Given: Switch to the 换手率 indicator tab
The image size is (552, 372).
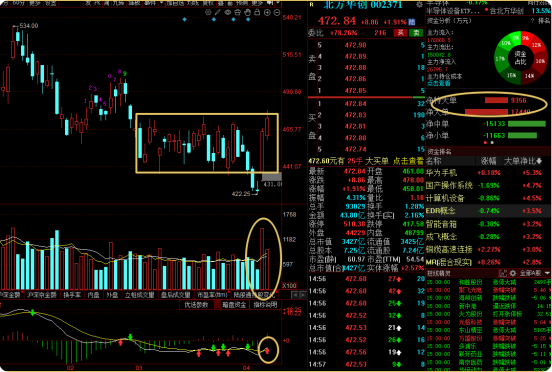Looking at the screenshot, I should pos(73,295).
